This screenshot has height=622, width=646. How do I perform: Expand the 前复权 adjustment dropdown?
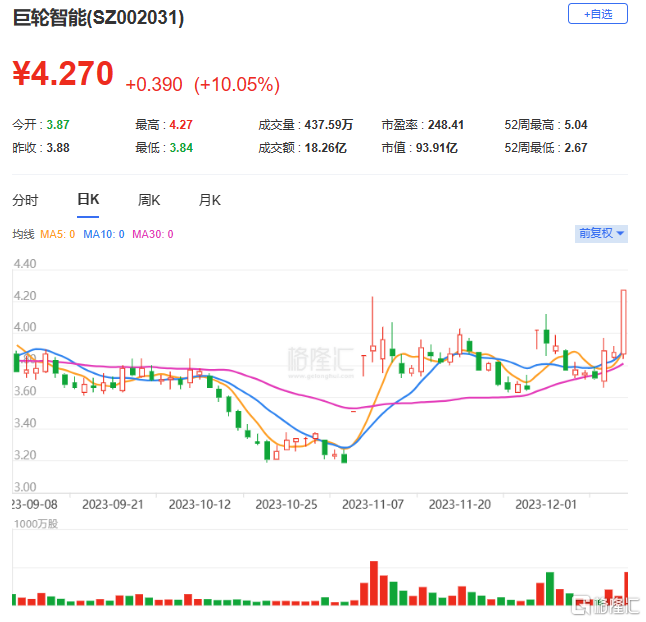pyautogui.click(x=601, y=234)
